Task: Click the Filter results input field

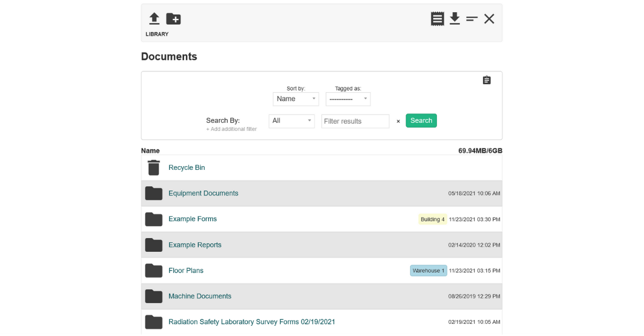Action: tap(355, 121)
